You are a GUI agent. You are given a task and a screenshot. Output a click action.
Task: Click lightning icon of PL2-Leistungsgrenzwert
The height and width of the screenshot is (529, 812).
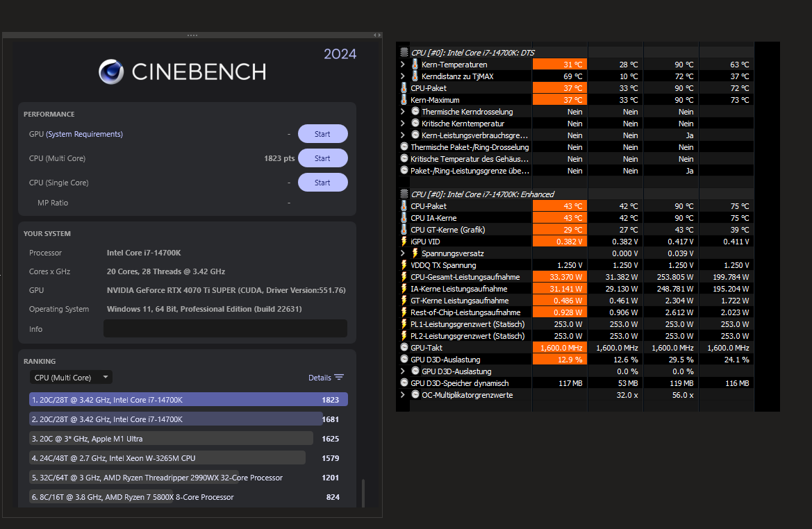point(404,336)
